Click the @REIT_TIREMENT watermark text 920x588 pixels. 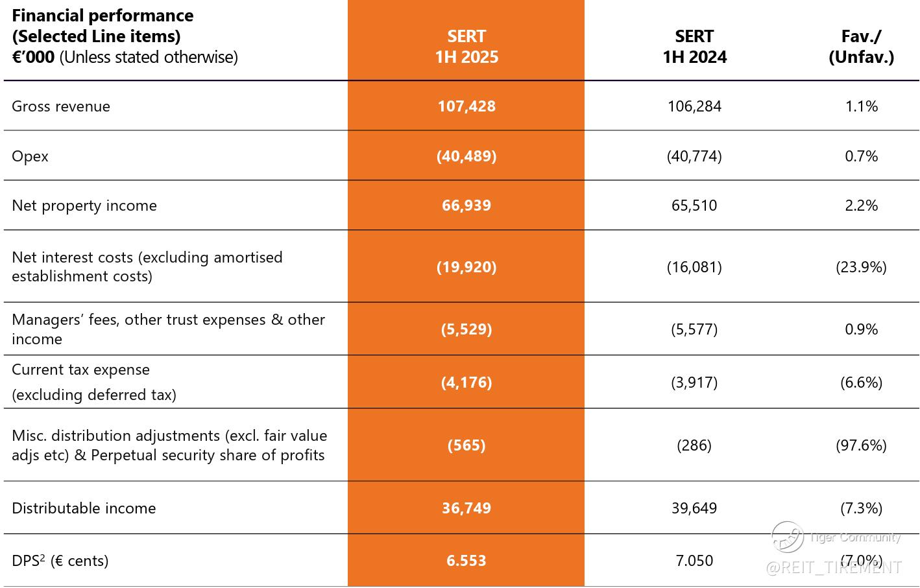pyautogui.click(x=834, y=568)
